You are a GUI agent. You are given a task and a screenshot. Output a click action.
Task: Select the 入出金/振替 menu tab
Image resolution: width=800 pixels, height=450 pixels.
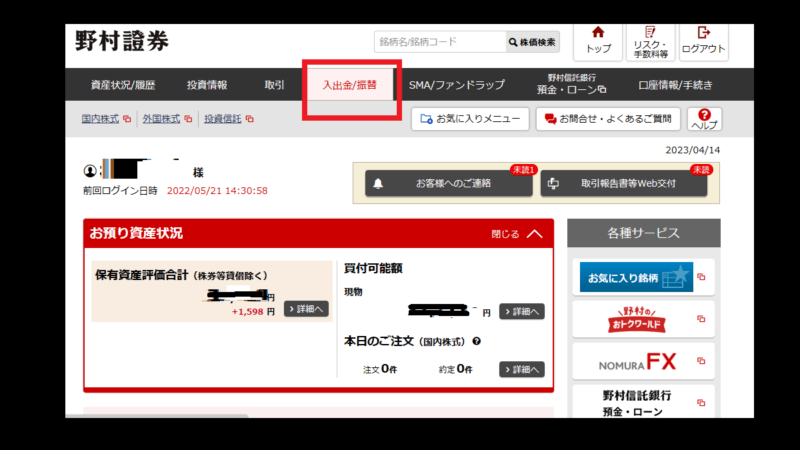point(349,85)
